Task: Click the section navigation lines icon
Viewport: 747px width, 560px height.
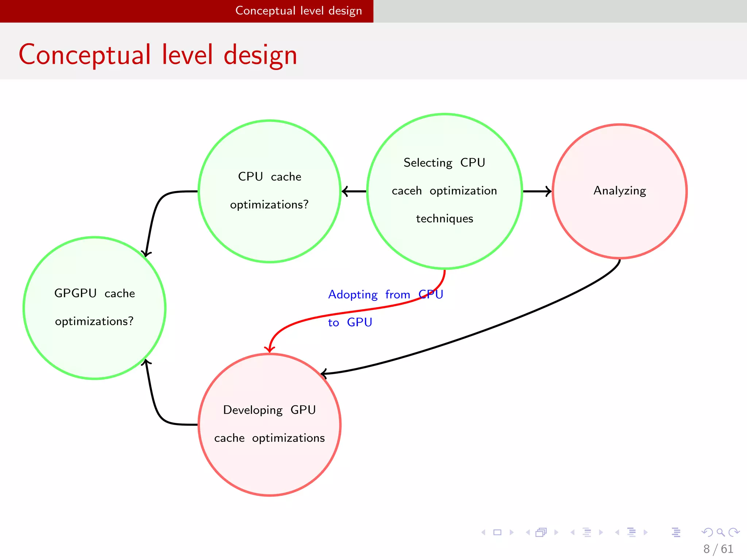Action: tap(632, 532)
